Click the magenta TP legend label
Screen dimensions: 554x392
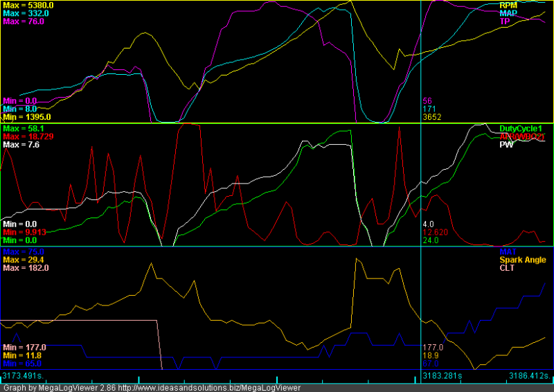[x=505, y=21]
